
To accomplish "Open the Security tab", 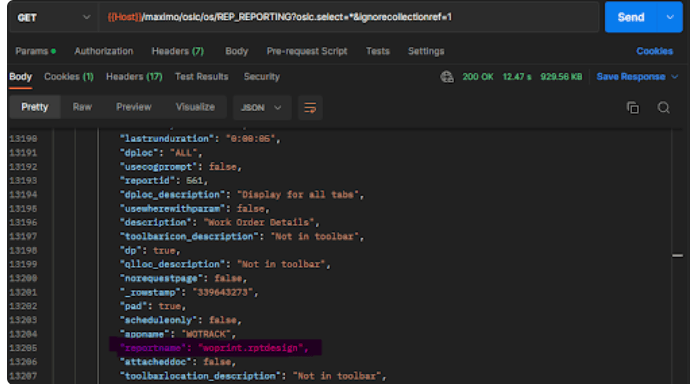I will pos(262,77).
